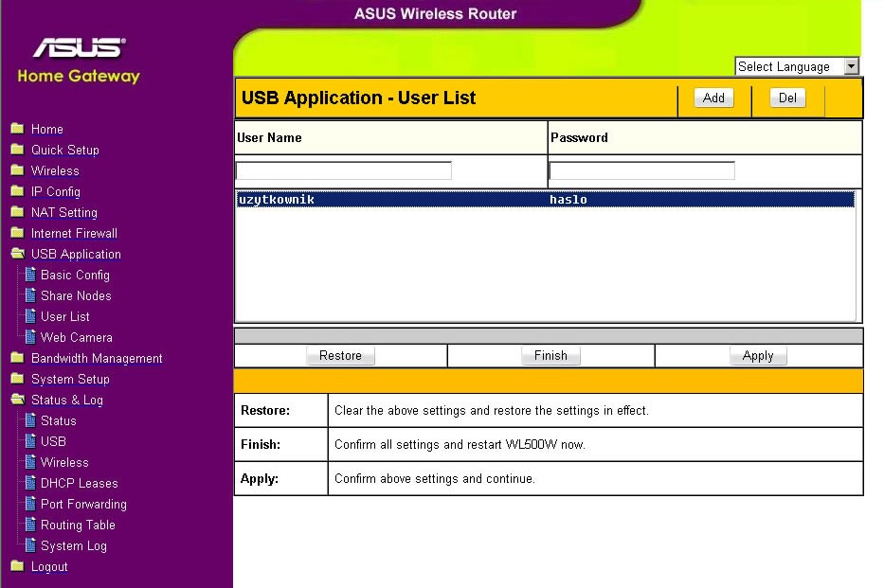Click the Finish button

[550, 355]
